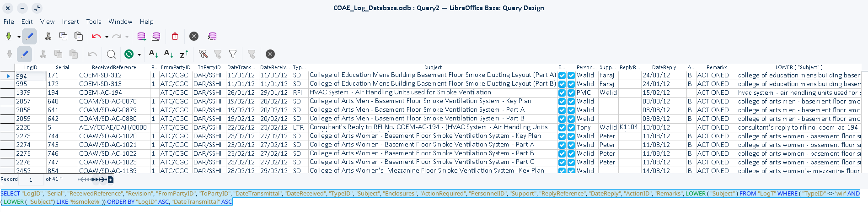This screenshot has height=212, width=868.
Task: Open the Save dropdown arrow
Action: [19, 37]
